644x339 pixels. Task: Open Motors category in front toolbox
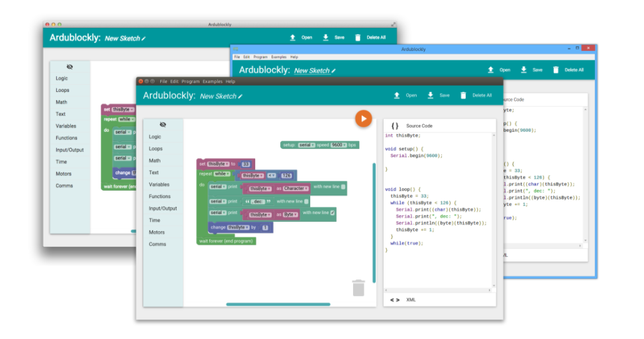tap(156, 232)
